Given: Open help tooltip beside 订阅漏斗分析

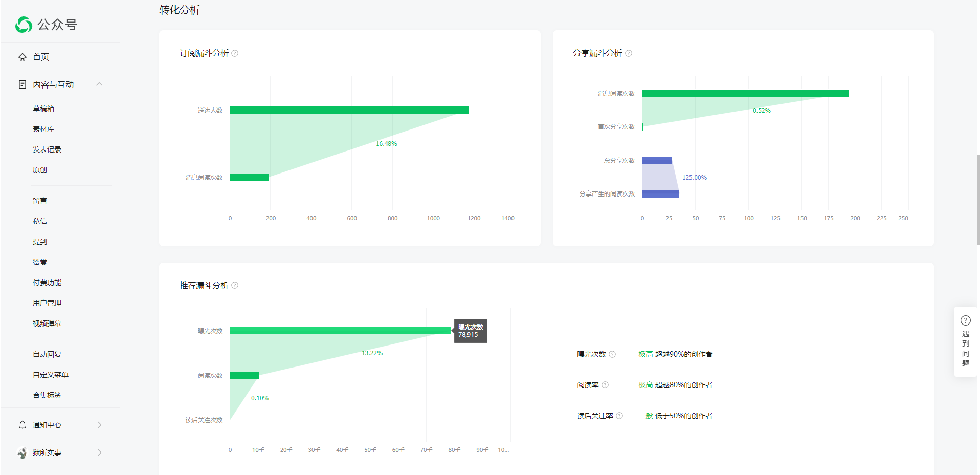Looking at the screenshot, I should tap(235, 53).
